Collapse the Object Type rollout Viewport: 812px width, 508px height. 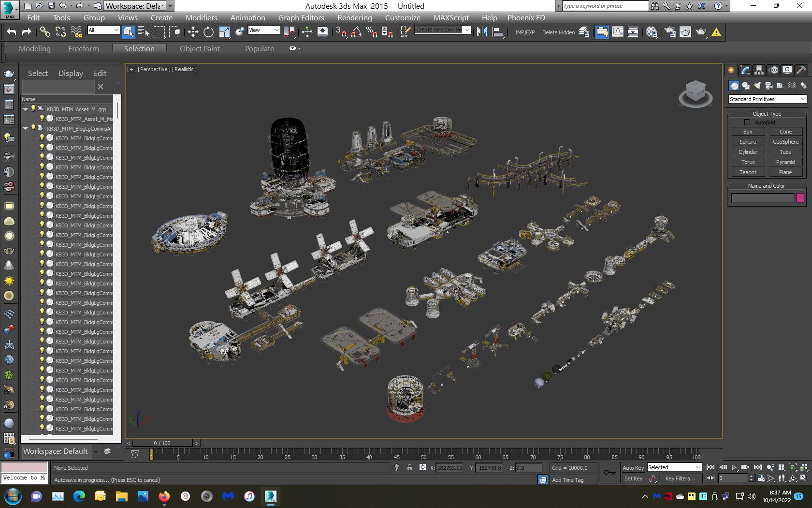767,114
